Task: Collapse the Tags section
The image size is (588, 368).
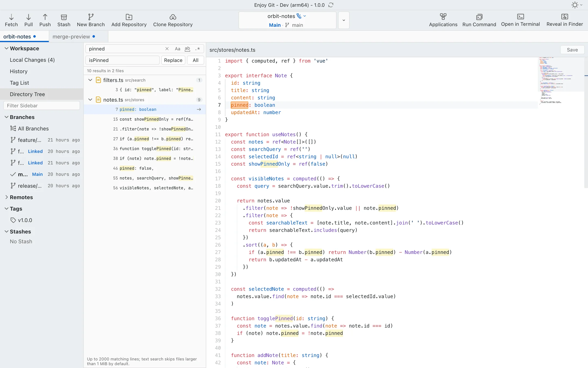Action: point(6,209)
